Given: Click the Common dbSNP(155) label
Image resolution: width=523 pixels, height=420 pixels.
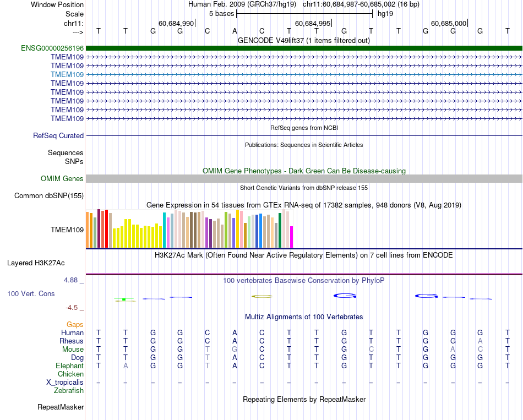Looking at the screenshot, I should coord(49,196).
